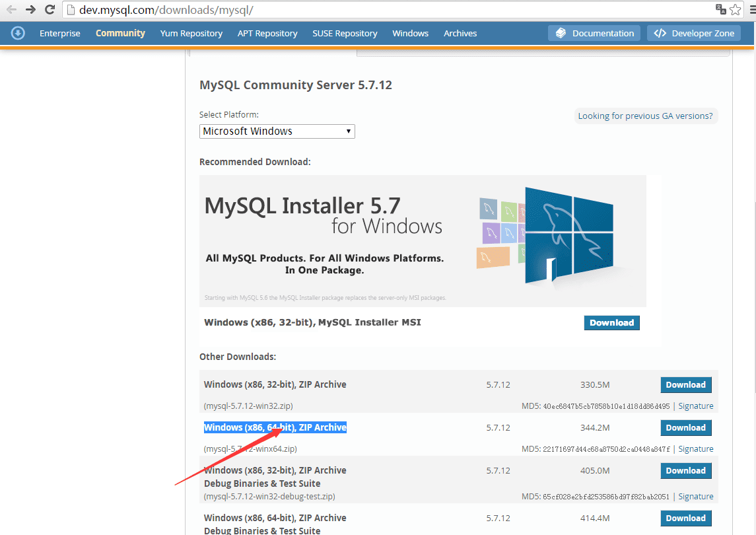Bookmark this page with the star icon

735,10
